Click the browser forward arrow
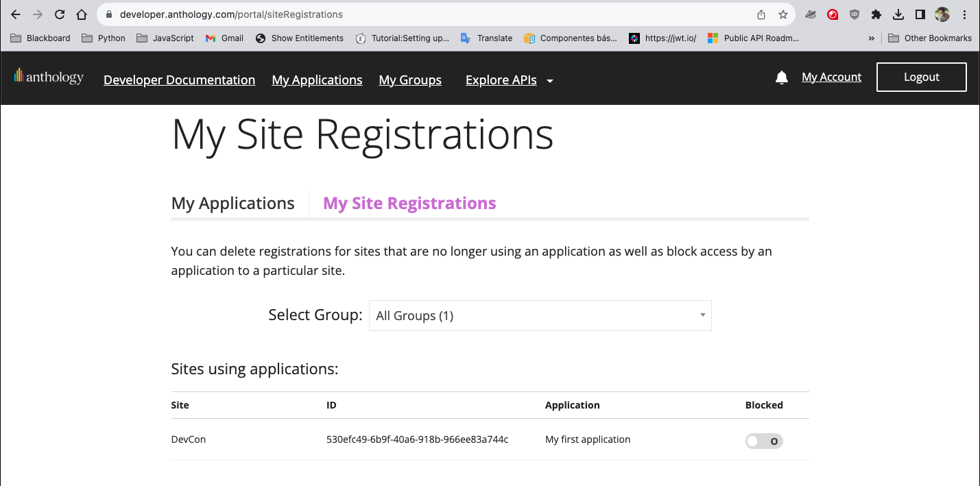The image size is (980, 486). [x=38, y=14]
